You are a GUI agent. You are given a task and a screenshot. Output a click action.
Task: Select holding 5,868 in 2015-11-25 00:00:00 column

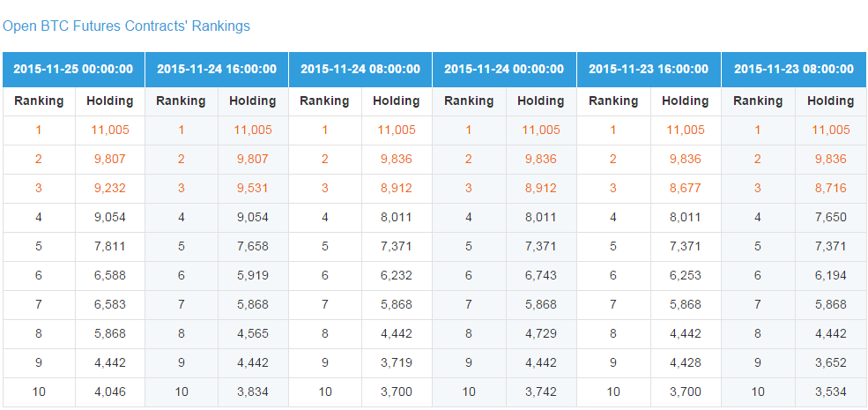point(109,333)
